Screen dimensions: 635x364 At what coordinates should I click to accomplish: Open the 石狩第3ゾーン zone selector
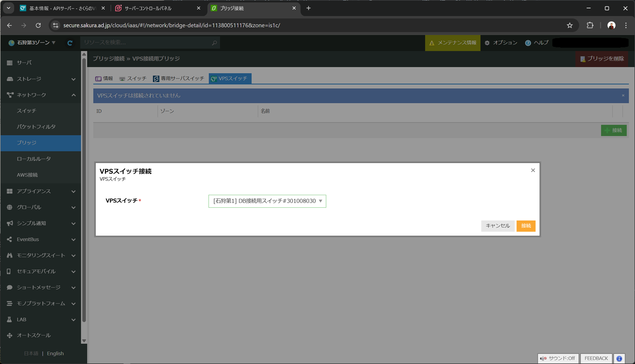[x=32, y=43]
